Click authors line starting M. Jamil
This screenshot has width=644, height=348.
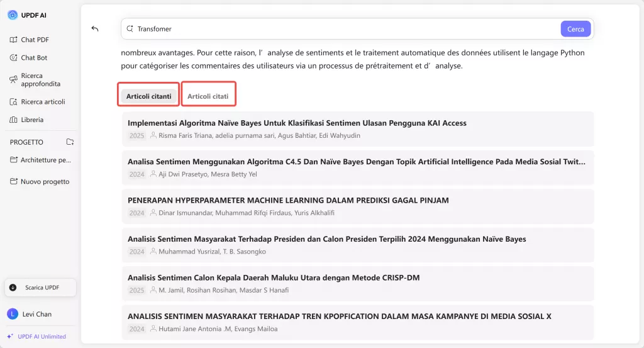coord(223,289)
